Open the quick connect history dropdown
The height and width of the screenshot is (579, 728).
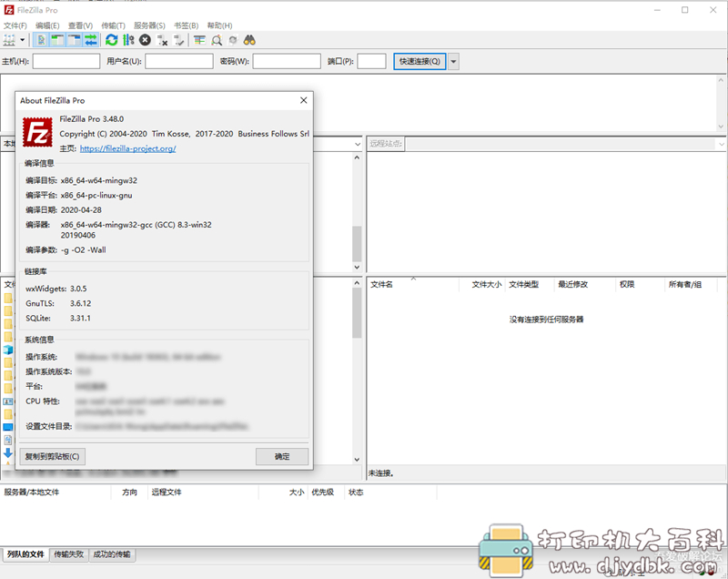click(453, 61)
